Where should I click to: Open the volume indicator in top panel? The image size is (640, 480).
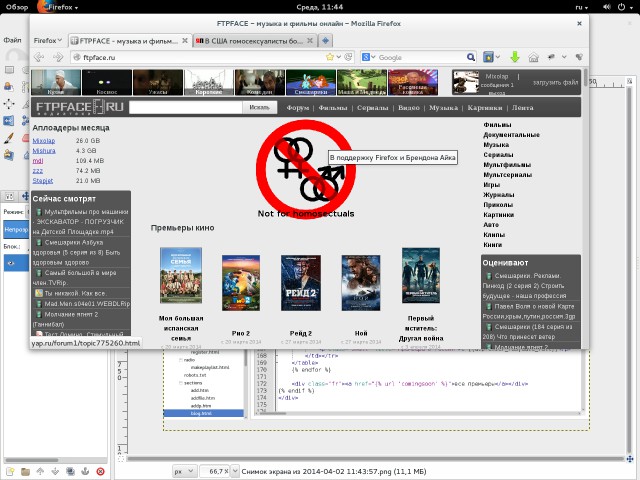click(607, 7)
